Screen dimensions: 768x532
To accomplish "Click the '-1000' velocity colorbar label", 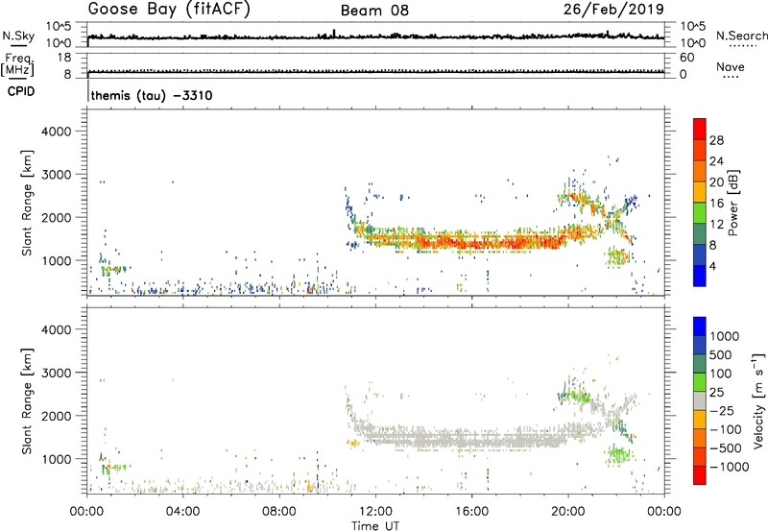I will click(730, 467).
